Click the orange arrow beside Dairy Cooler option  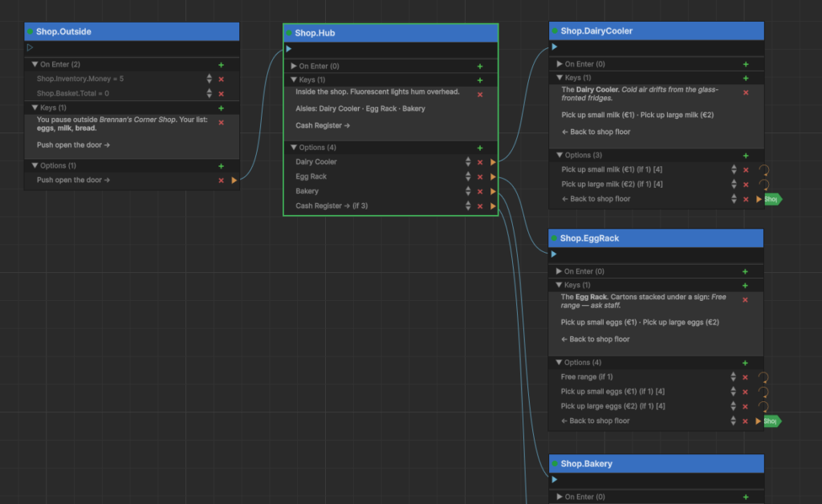(493, 162)
